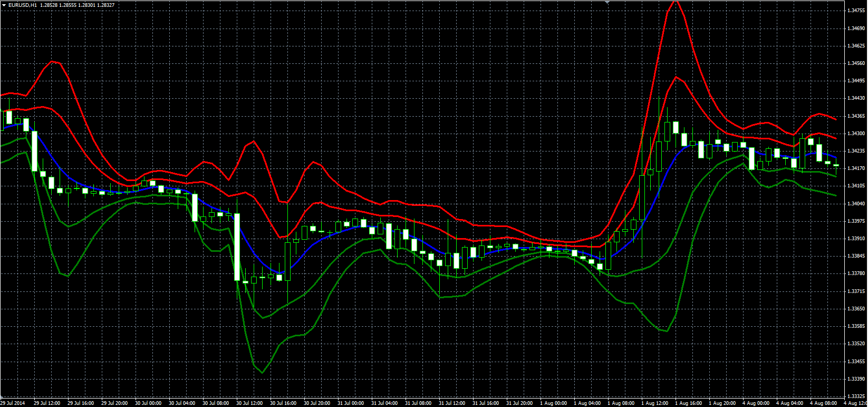Click the 30 Jul 16:00 time label
Screen dimensions: 868x407
pos(283,403)
